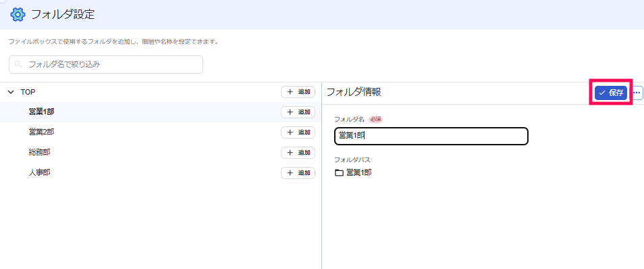This screenshot has height=269, width=644.
Task: Click the フォルダパス label
Action: click(352, 160)
